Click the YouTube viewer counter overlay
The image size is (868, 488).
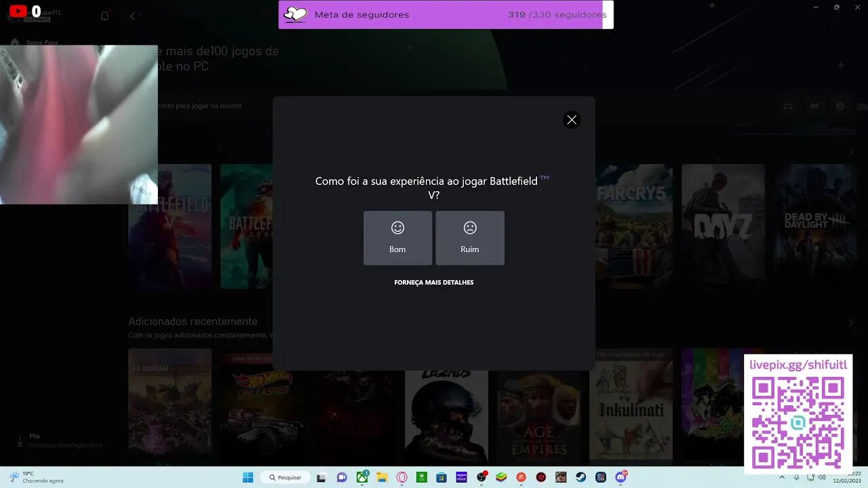coord(25,12)
